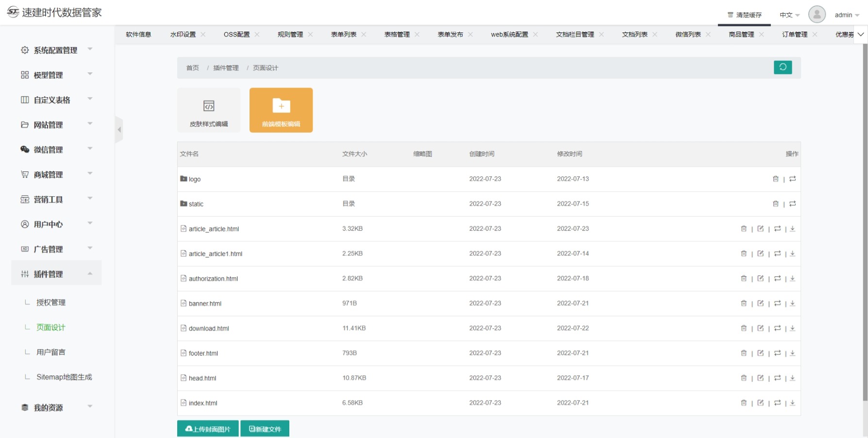The height and width of the screenshot is (438, 868).
Task: Open the logo folder row
Action: tap(489, 179)
